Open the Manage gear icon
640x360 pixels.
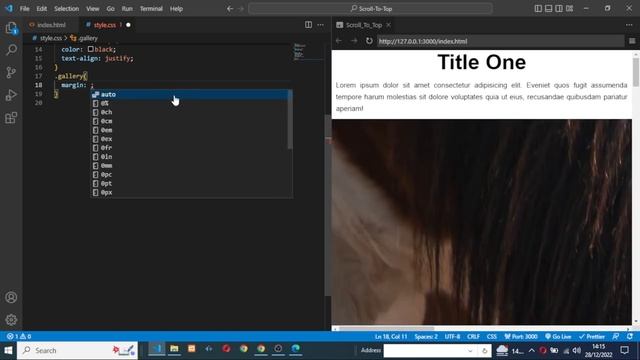(x=11, y=320)
